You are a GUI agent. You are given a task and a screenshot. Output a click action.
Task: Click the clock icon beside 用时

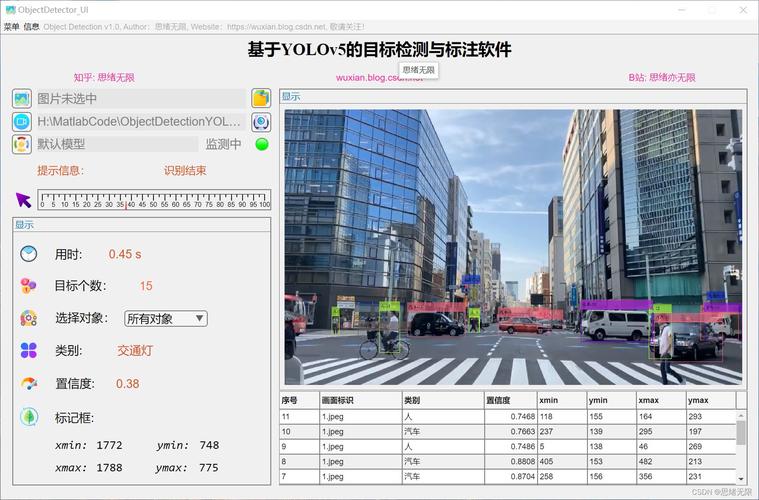pos(29,254)
